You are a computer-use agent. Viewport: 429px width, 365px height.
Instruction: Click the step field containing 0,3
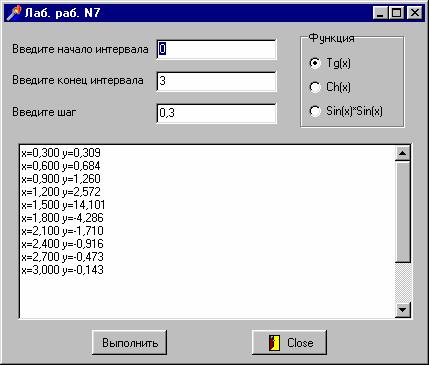(216, 113)
